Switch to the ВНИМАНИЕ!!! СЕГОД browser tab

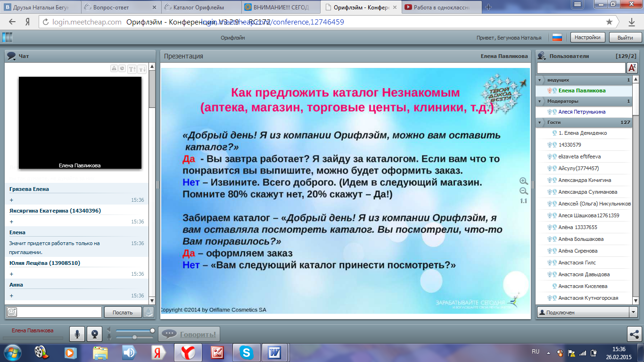point(282,7)
